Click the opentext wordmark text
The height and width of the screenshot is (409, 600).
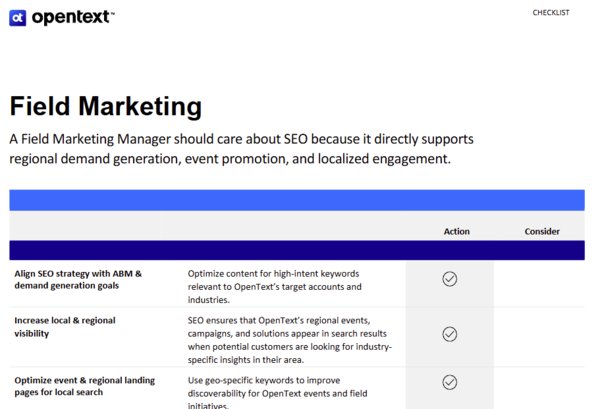point(72,17)
